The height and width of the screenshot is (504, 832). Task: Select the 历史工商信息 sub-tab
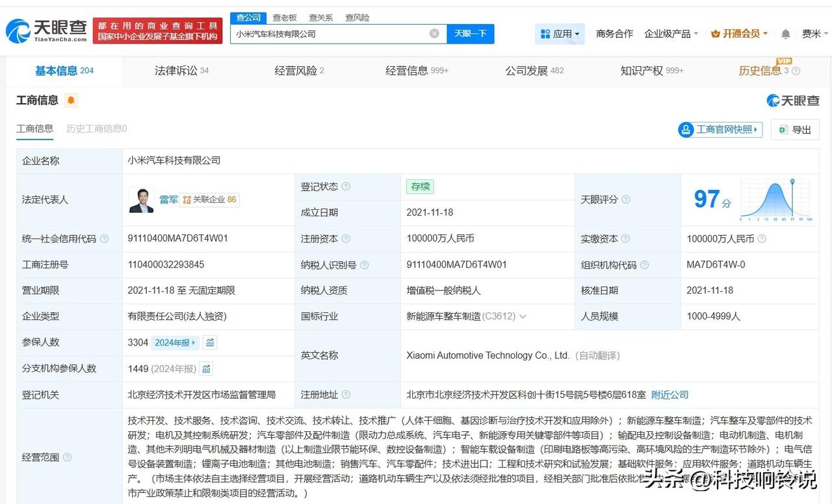pos(96,129)
